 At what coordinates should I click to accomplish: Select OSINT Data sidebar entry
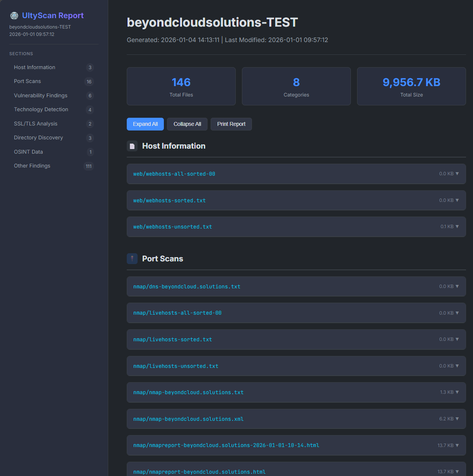tap(28, 152)
